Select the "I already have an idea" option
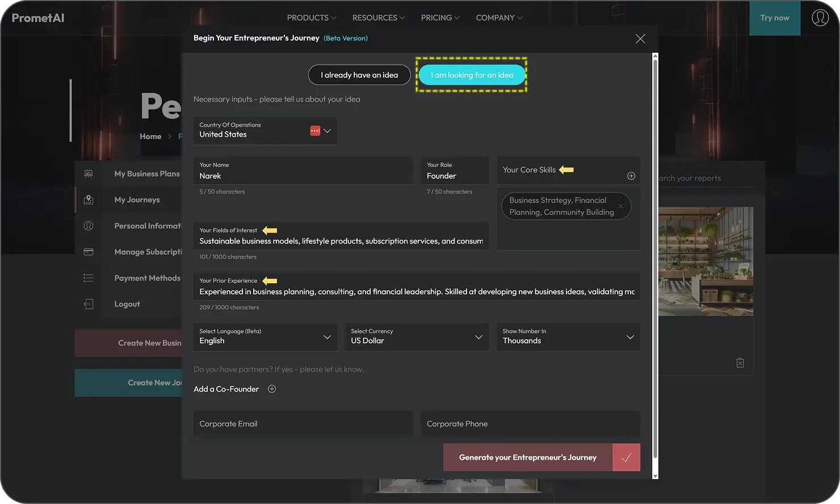 (x=359, y=75)
